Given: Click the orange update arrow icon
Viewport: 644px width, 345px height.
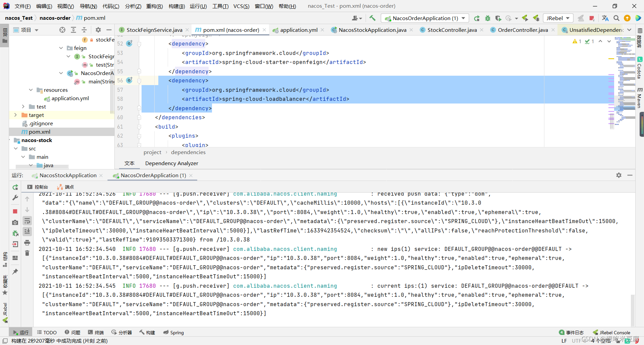Looking at the screenshot, I should click(627, 18).
